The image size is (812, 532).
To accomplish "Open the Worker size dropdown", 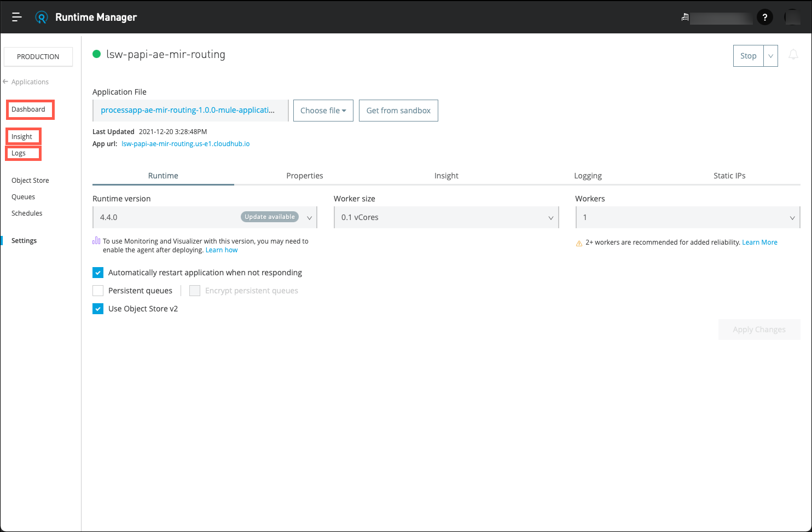I will (x=446, y=217).
